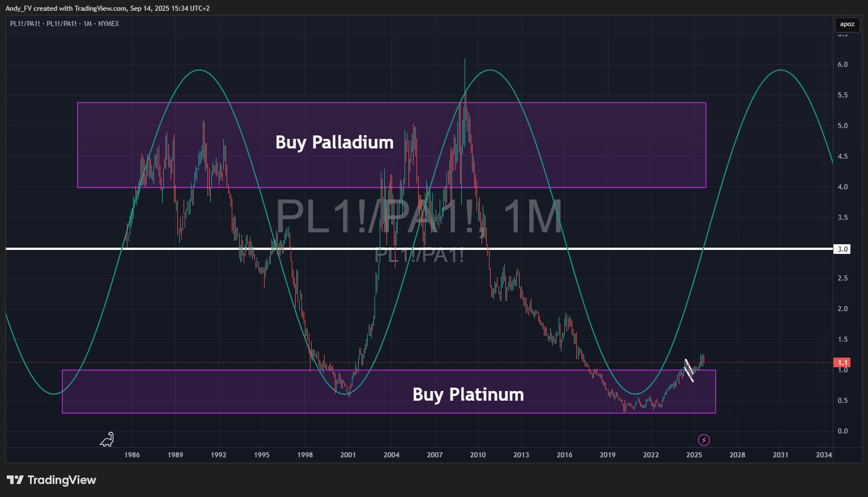Click the 2016 year on the time axis
The image size is (868, 497).
tap(564, 455)
